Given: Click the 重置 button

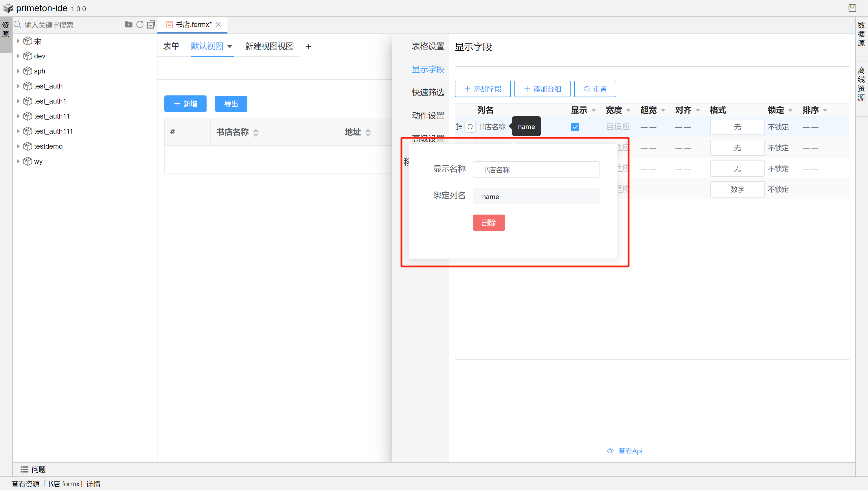Looking at the screenshot, I should (x=595, y=89).
